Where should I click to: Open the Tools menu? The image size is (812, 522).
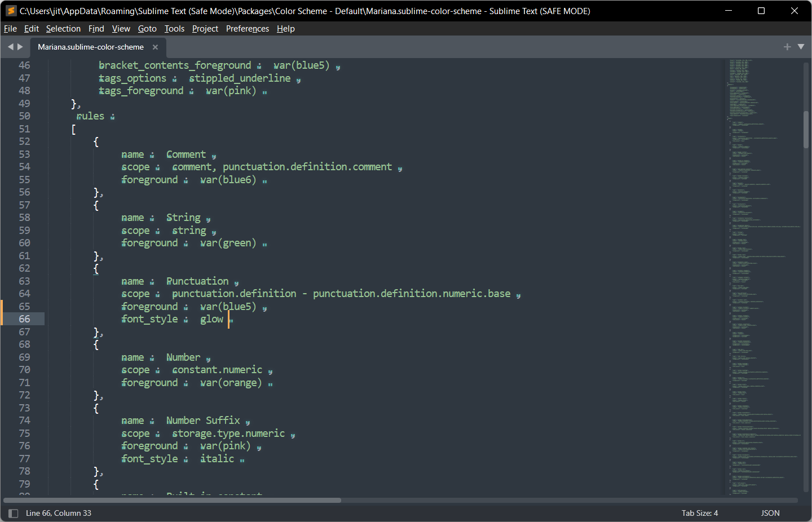[x=174, y=29]
